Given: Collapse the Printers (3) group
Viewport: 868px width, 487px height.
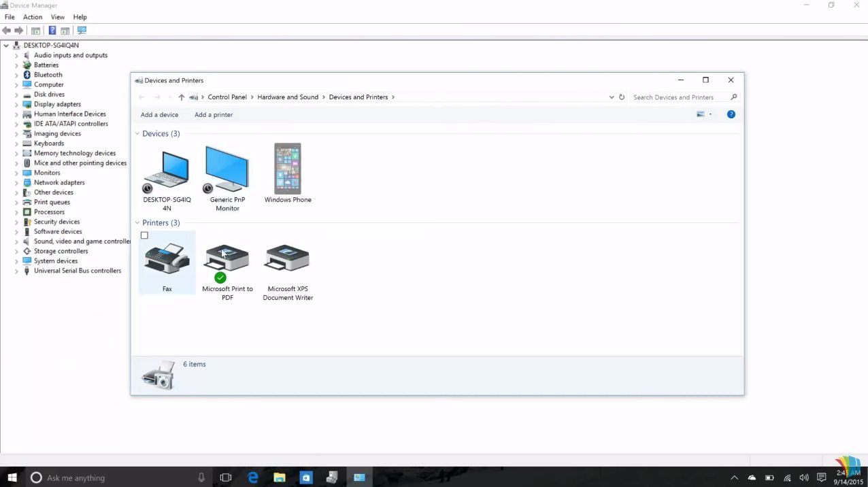Looking at the screenshot, I should tap(137, 223).
